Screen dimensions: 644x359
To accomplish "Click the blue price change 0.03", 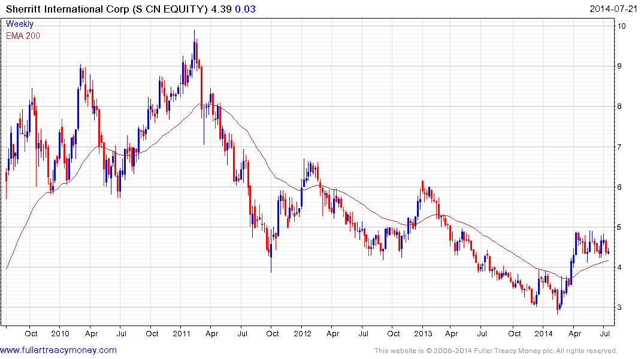I will click(x=245, y=9).
